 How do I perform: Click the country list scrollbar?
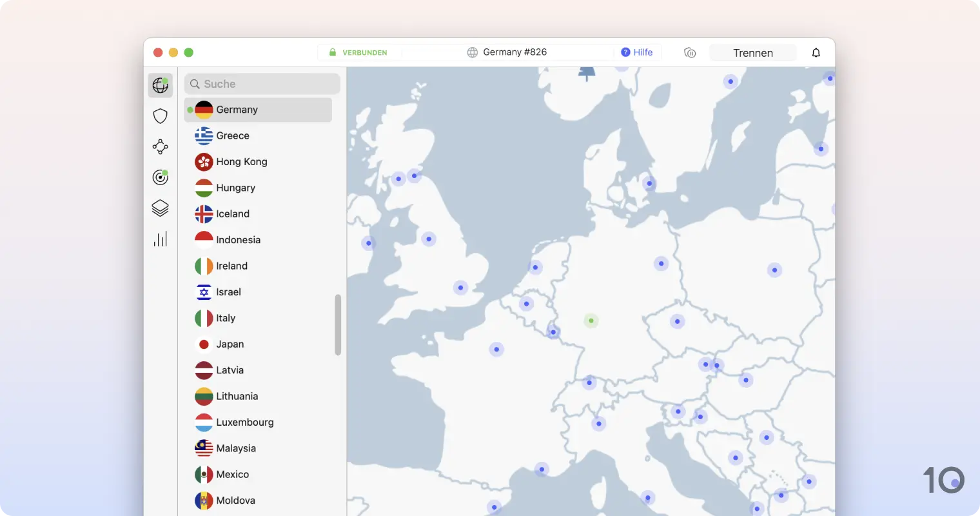(x=338, y=324)
